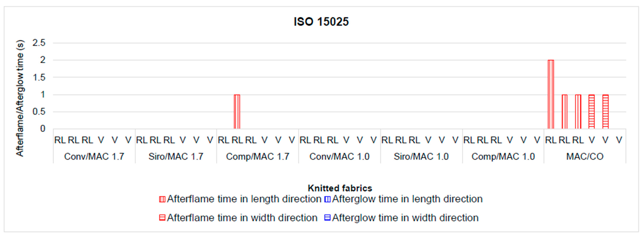This screenshot has width=644, height=237.
Task: Click 'Afterflame time in length direction' legend text
Action: pos(244,199)
